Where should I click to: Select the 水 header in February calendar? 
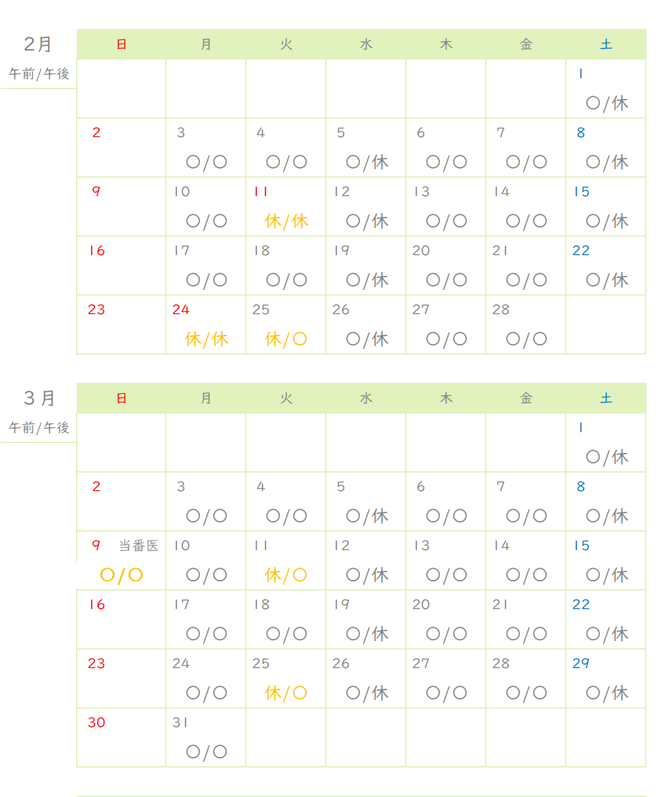coord(366,44)
